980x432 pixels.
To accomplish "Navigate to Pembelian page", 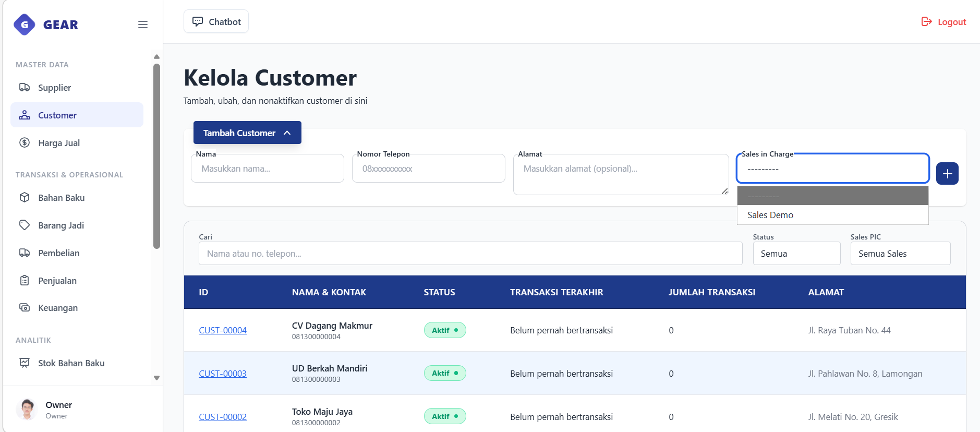I will [77, 253].
